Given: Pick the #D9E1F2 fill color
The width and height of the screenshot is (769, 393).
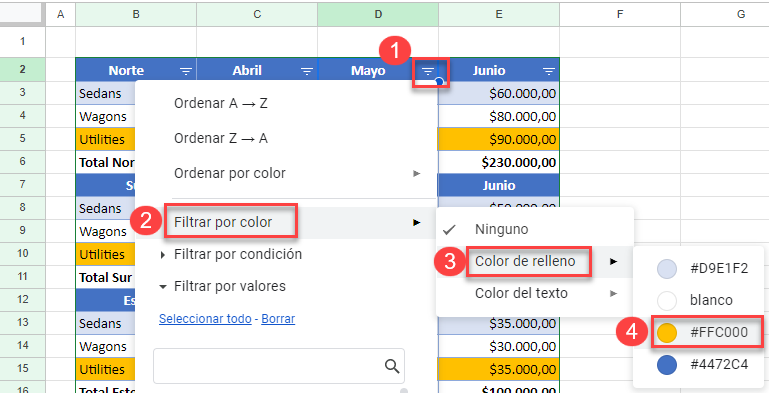Looking at the screenshot, I should point(699,268).
